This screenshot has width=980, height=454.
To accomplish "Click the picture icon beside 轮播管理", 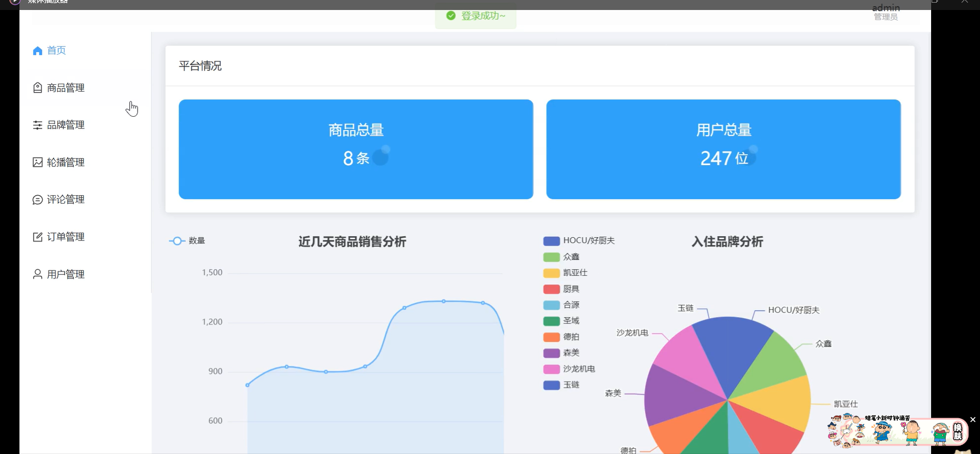I will point(37,162).
